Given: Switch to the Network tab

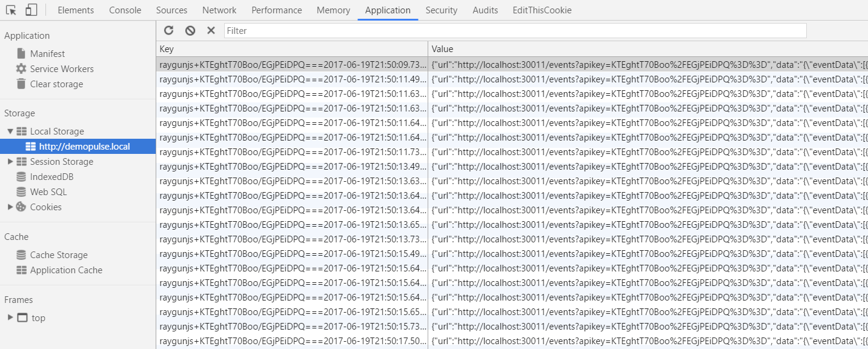Looking at the screenshot, I should pyautogui.click(x=219, y=10).
